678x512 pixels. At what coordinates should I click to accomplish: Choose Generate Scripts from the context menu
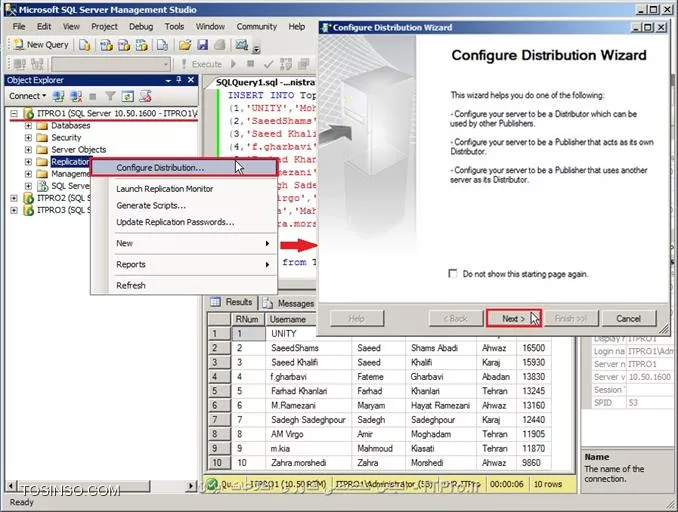point(184,205)
